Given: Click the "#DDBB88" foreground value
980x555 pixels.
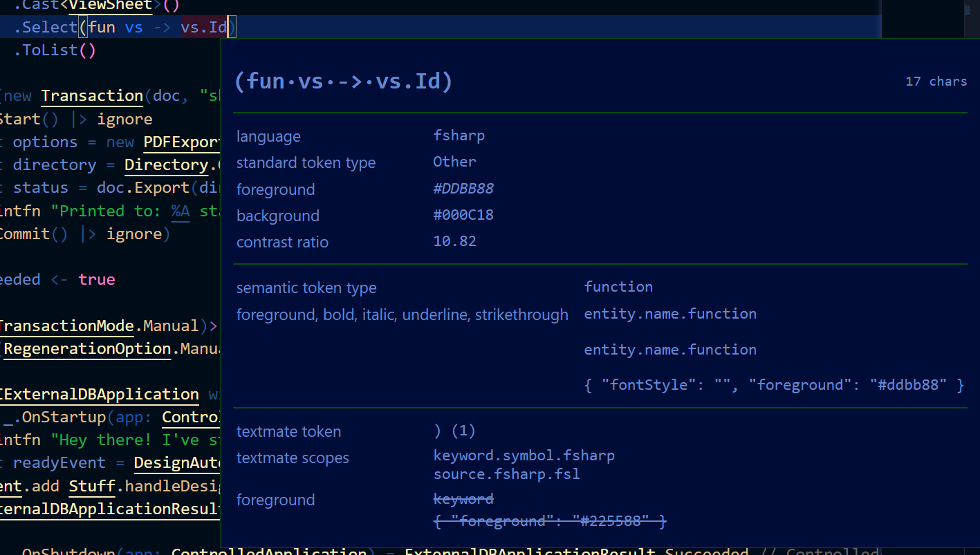Looking at the screenshot, I should [463, 189].
